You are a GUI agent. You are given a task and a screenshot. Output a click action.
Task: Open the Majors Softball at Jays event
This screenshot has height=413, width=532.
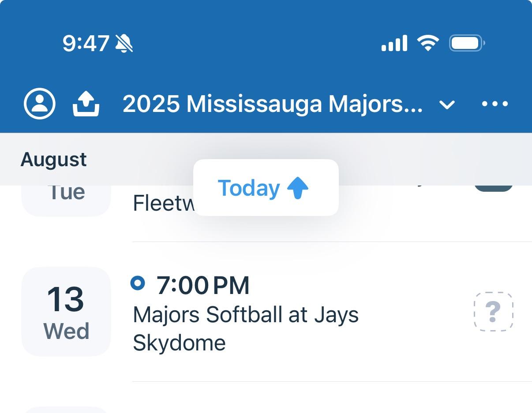click(x=246, y=315)
